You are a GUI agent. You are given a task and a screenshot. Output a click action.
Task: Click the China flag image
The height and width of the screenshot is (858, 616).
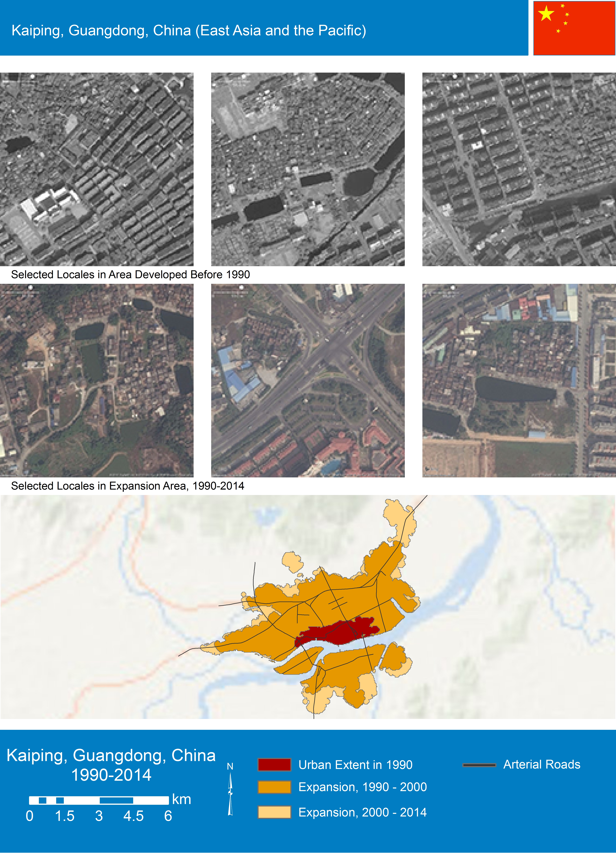tap(574, 28)
